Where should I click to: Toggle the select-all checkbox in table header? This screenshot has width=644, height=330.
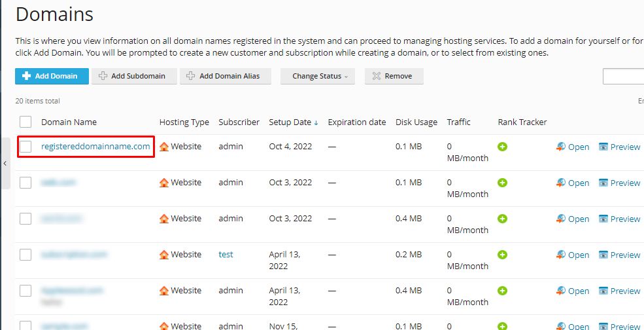pos(25,122)
